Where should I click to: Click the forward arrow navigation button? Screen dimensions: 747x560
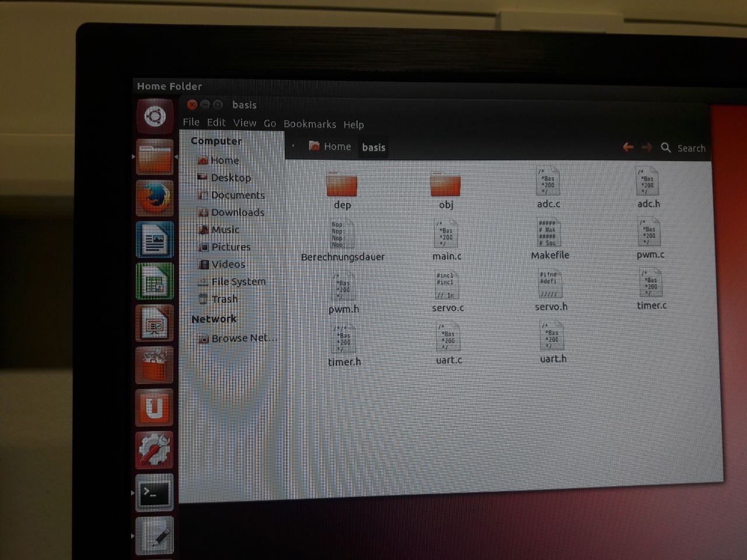pyautogui.click(x=647, y=148)
